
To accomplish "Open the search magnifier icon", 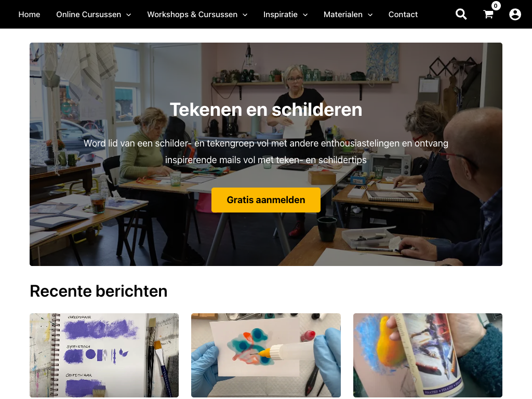I will 461,14.
